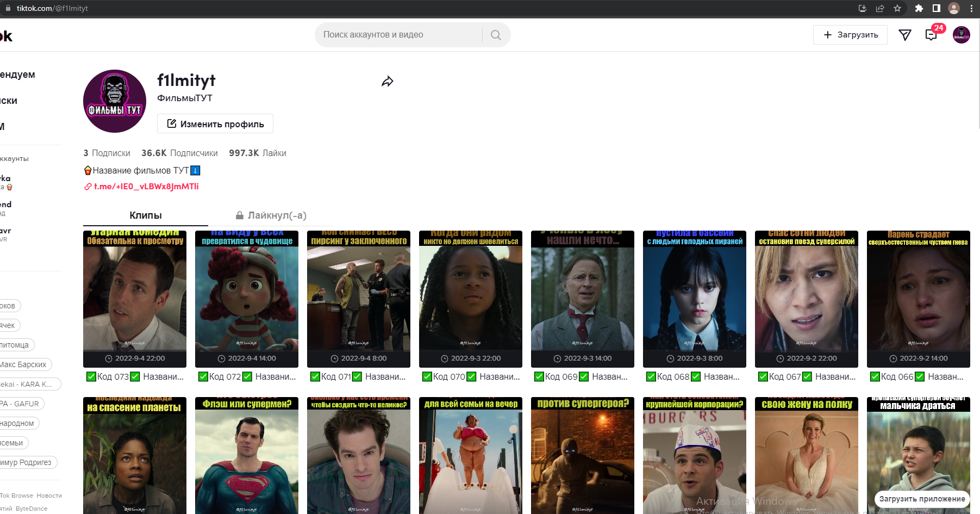Open the video scheduled 2022-9-4 8:00
980x514 pixels.
pos(359,299)
